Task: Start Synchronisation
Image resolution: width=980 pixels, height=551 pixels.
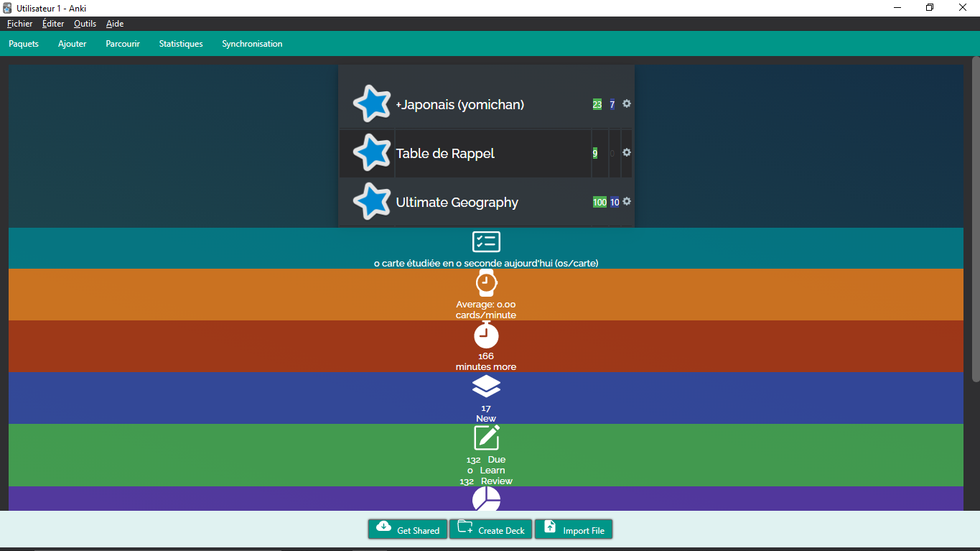Action: (x=252, y=44)
